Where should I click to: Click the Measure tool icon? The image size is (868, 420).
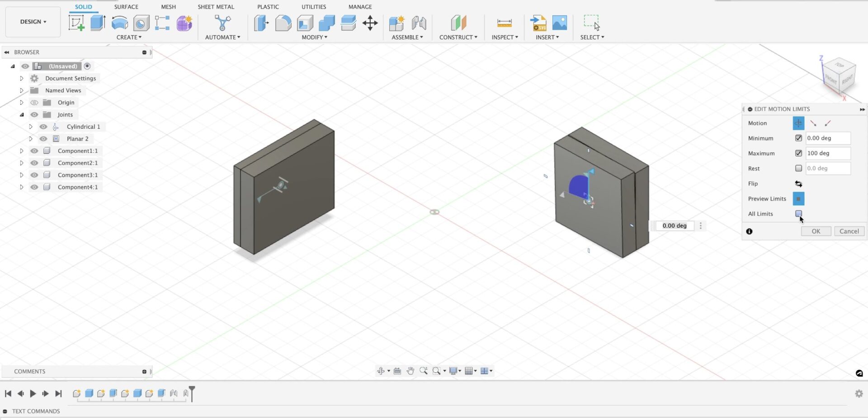[x=504, y=23]
